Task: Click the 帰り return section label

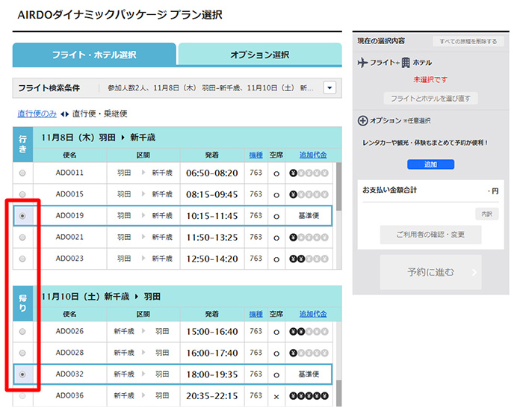Action: click(22, 303)
